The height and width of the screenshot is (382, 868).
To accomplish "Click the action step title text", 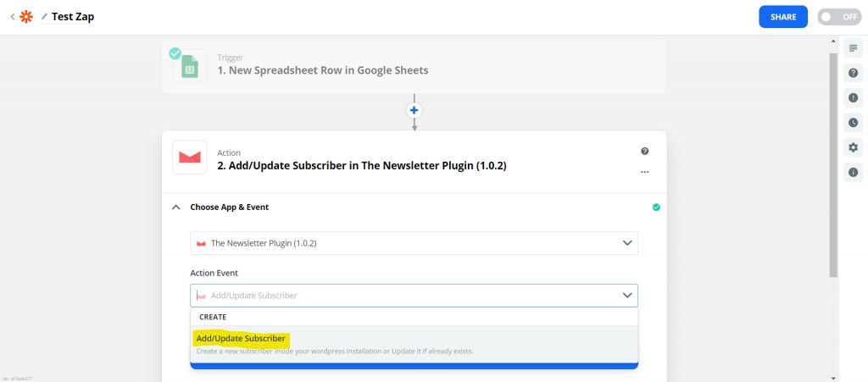I will pyautogui.click(x=362, y=166).
